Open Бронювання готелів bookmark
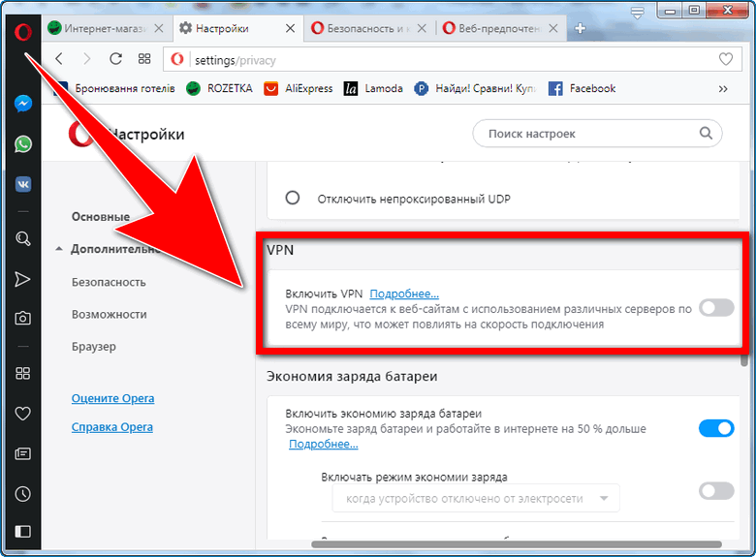 [113, 88]
